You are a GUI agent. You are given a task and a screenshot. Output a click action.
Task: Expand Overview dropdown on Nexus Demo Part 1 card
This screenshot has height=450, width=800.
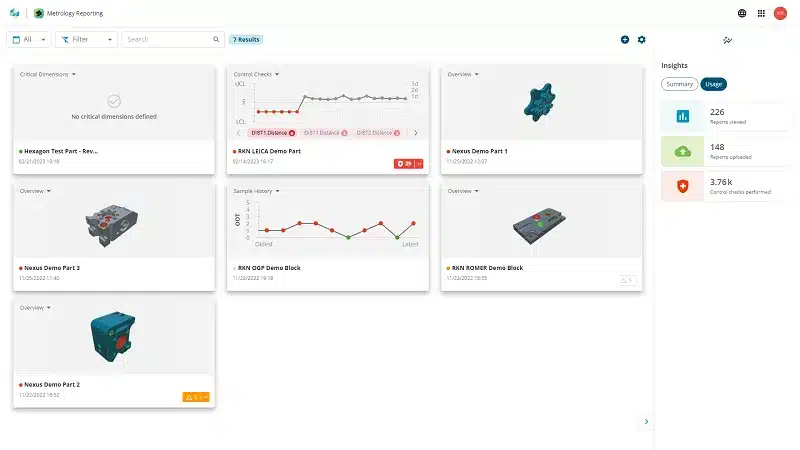pyautogui.click(x=463, y=74)
